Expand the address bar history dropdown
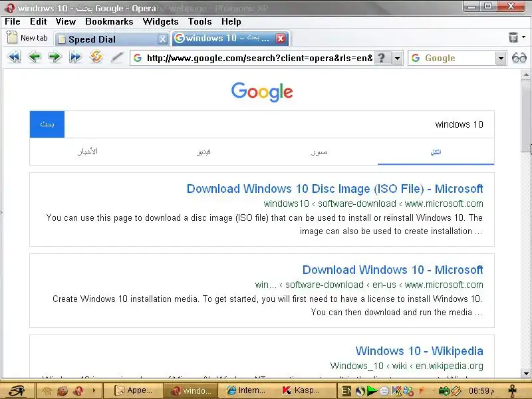Screen dimensions: 532x399 397,58
